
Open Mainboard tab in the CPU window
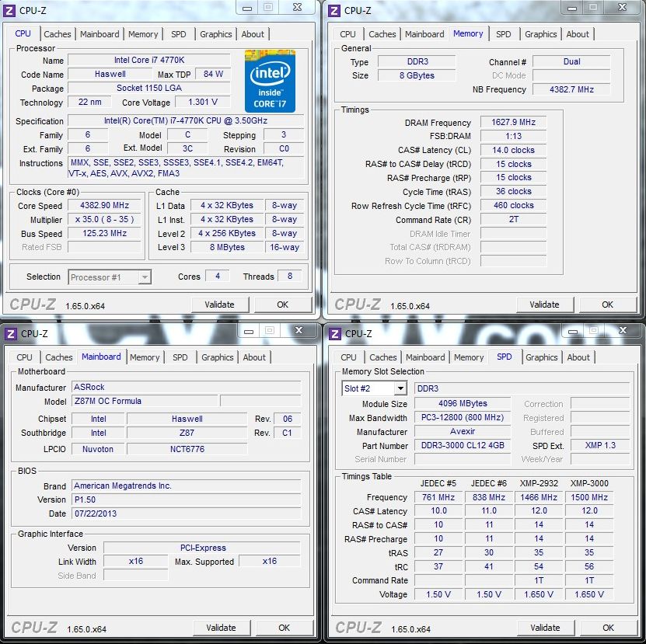(x=100, y=34)
